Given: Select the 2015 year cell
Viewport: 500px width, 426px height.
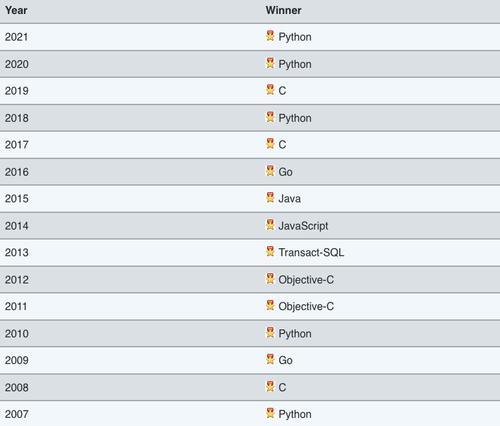Looking at the screenshot, I should tap(17, 199).
